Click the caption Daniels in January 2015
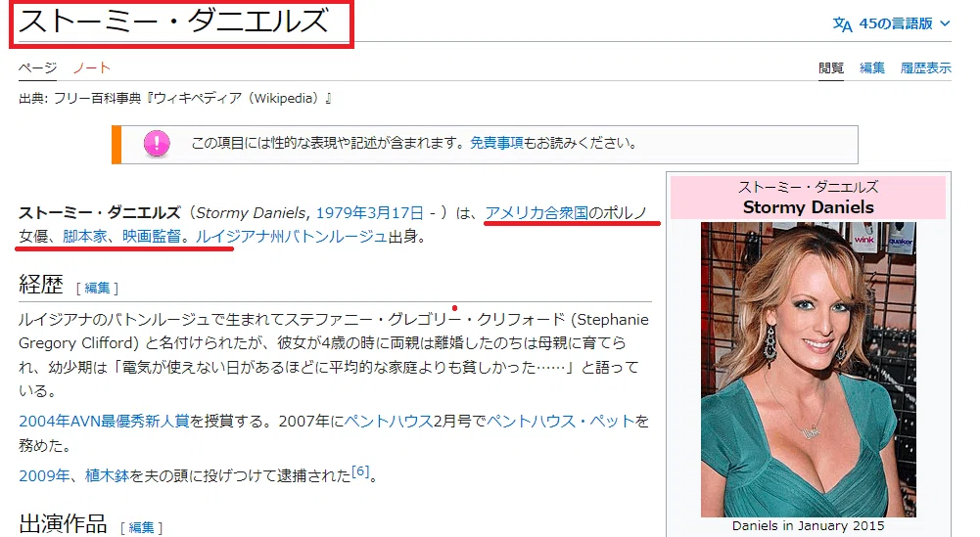The height and width of the screenshot is (537, 980). point(808,526)
